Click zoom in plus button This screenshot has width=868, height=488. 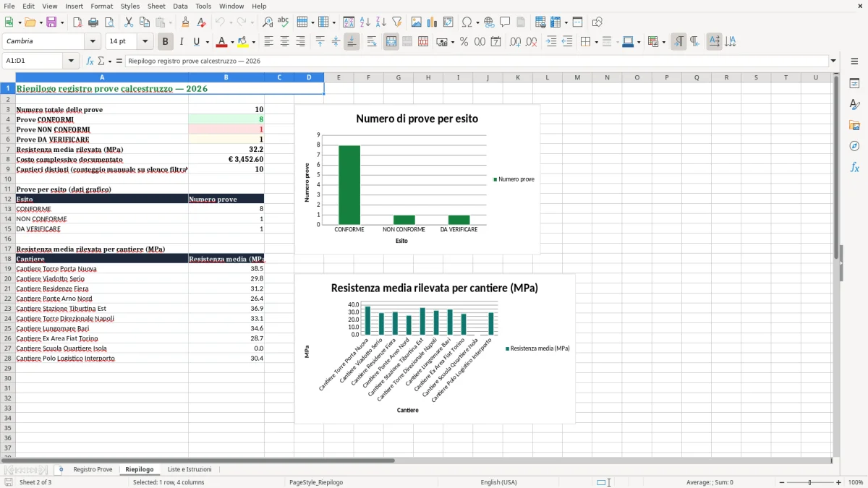tap(839, 482)
